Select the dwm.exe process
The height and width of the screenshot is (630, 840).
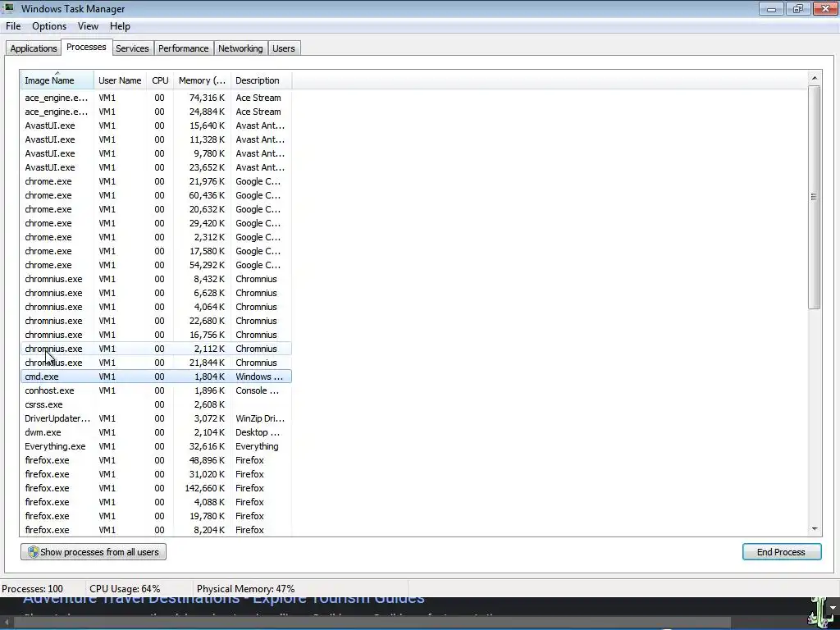pos(156,432)
